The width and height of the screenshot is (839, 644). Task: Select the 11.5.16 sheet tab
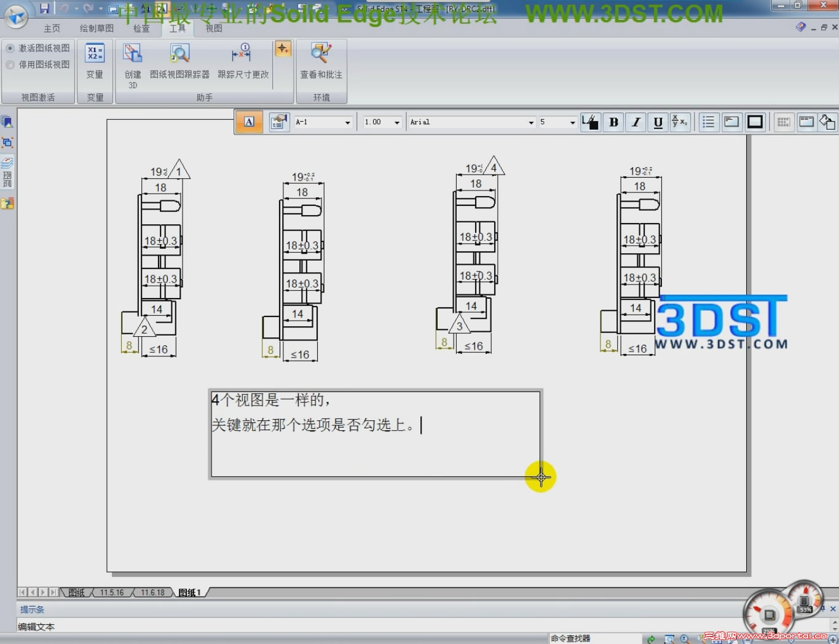point(112,592)
